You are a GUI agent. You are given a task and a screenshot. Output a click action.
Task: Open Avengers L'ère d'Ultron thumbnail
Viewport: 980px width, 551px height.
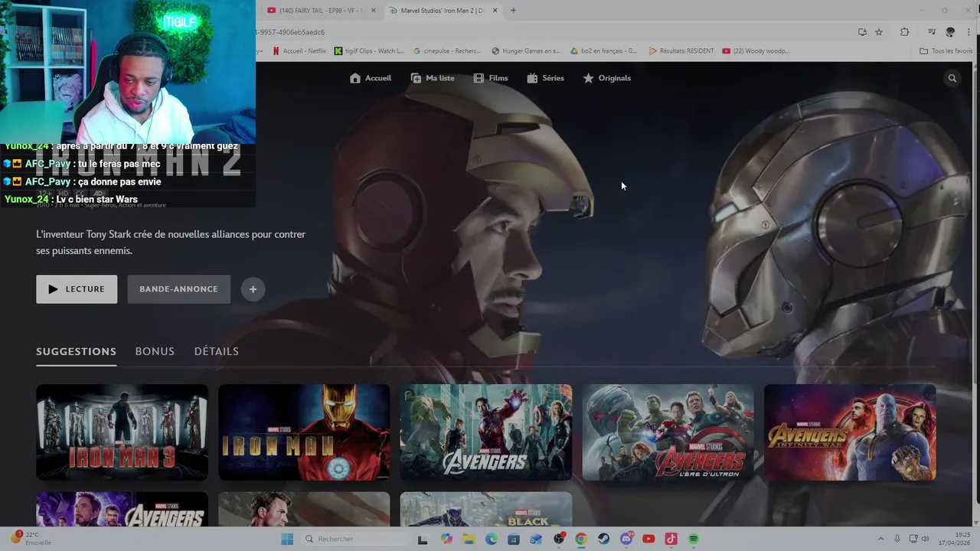(668, 432)
